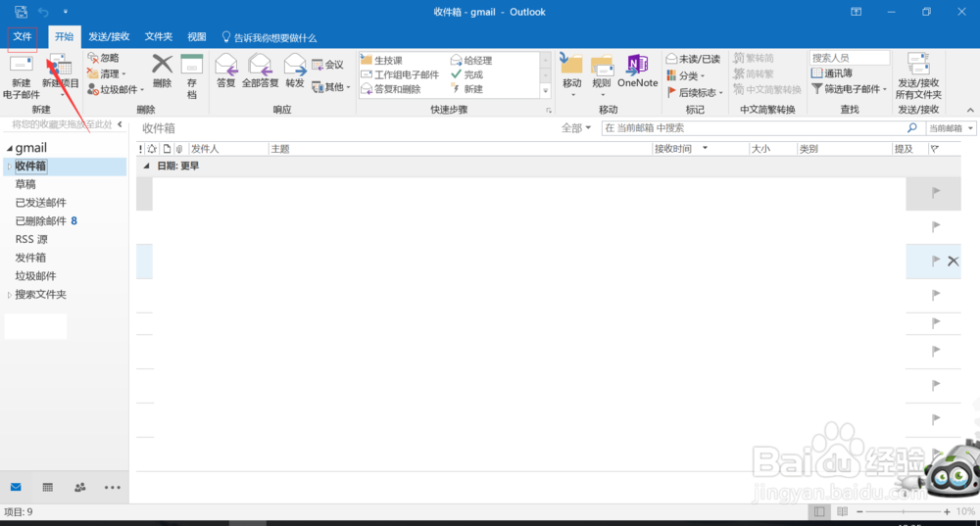
Task: Switch to reading view in status bar
Action: (x=843, y=511)
